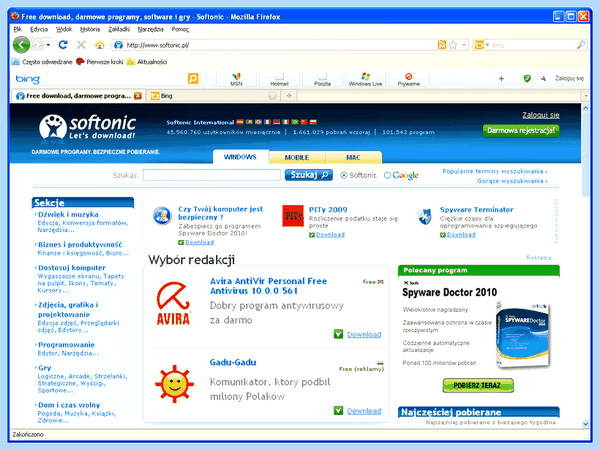Click the Spyware Doctor box image

point(522,335)
